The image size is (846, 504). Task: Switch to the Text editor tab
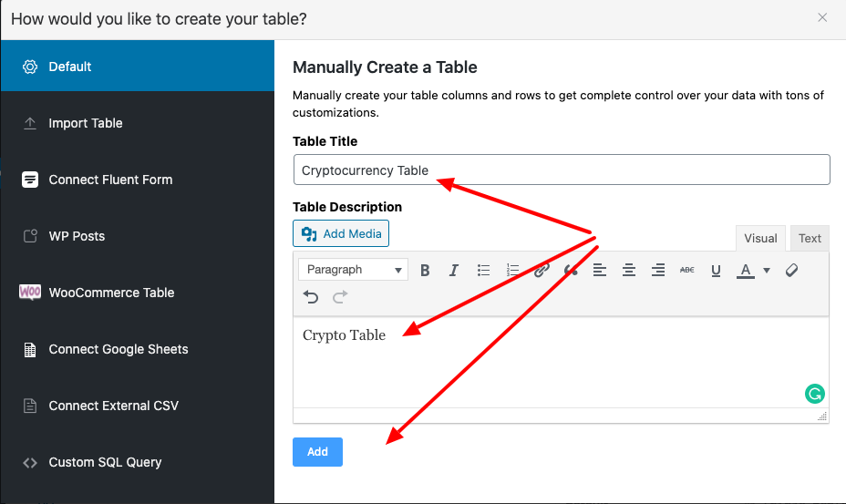(810, 238)
